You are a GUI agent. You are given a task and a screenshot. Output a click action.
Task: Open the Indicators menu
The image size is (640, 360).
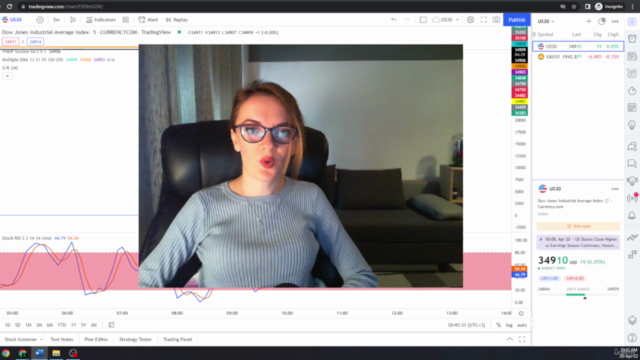100,20
